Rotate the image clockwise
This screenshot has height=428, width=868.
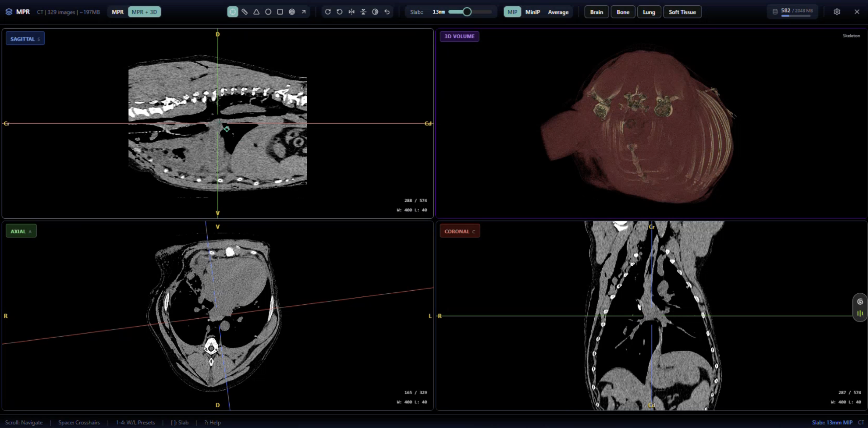pyautogui.click(x=328, y=12)
